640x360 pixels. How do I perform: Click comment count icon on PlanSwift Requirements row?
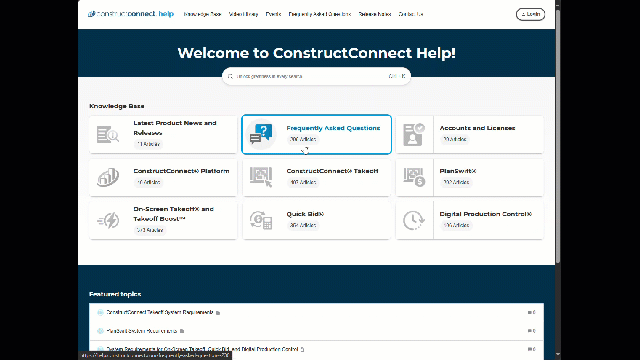(x=531, y=331)
